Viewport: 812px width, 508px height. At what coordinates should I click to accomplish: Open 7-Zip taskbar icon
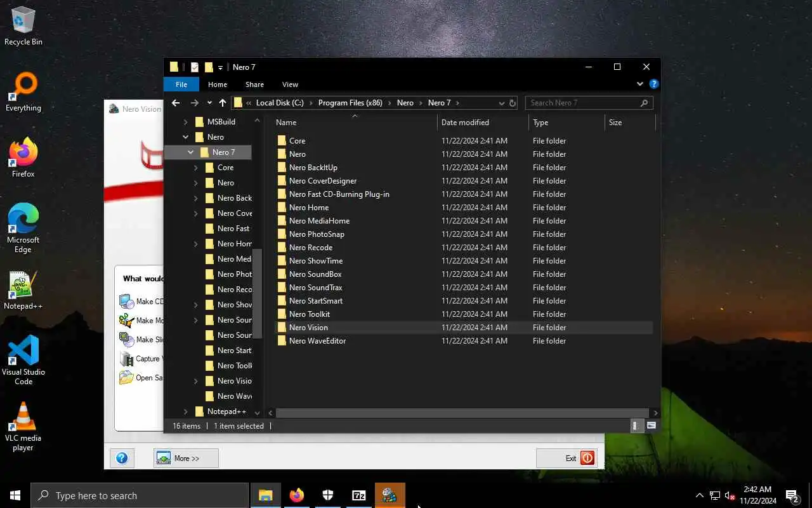pyautogui.click(x=359, y=495)
